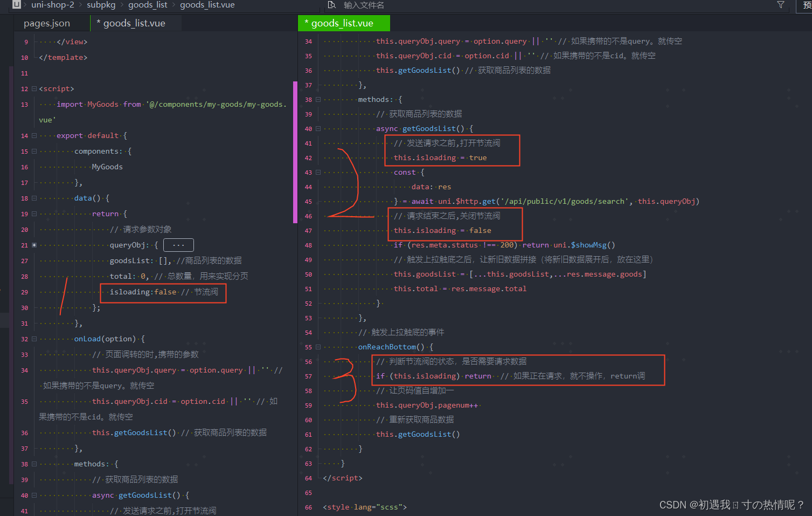Fold the data() function at left line 18
Screen dimensions: 812x516
34,198
